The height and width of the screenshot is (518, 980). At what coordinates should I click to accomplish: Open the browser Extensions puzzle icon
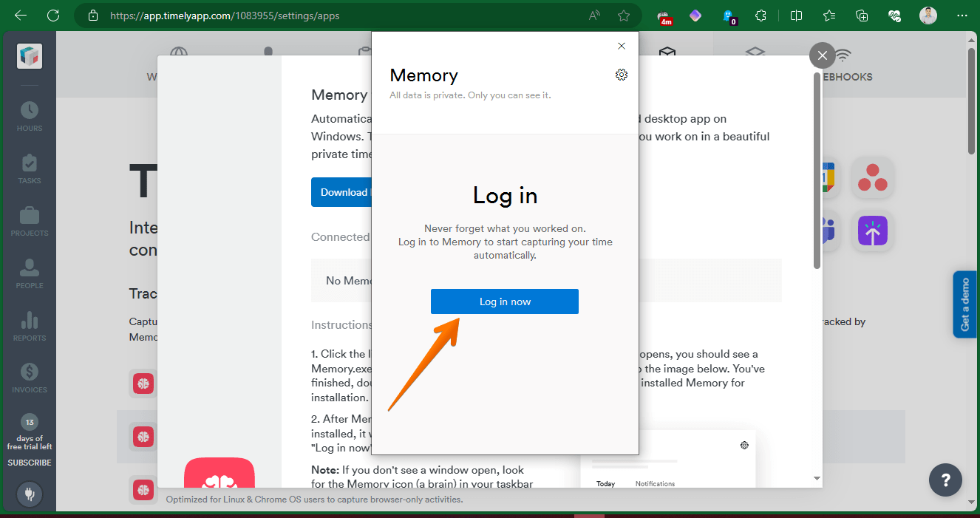tap(760, 15)
